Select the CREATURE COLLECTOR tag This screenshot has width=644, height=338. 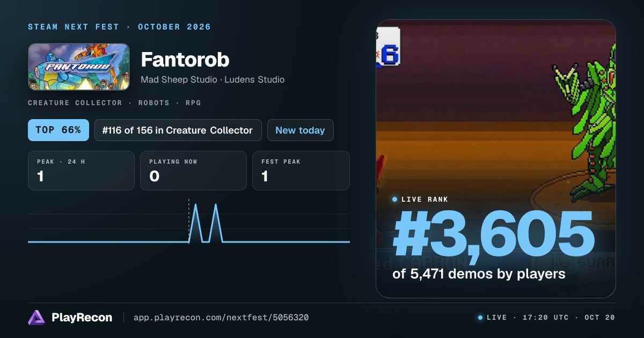tap(75, 102)
